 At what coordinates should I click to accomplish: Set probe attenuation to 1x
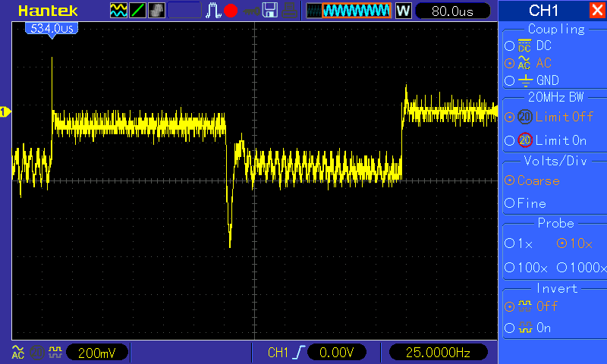[x=519, y=243]
